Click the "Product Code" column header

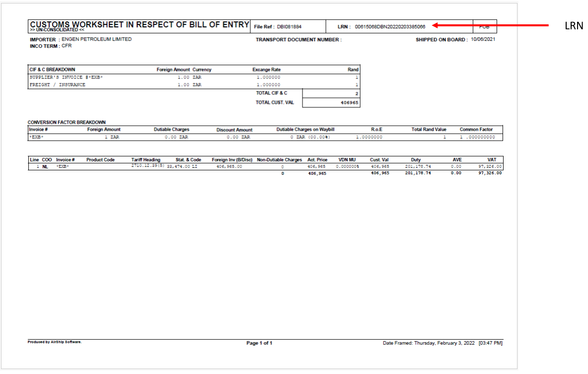(100, 160)
